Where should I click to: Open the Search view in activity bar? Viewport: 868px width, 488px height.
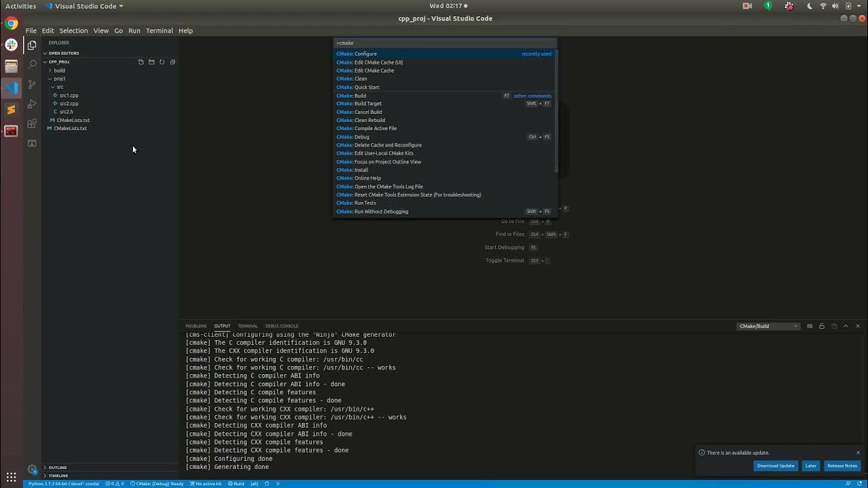(32, 64)
